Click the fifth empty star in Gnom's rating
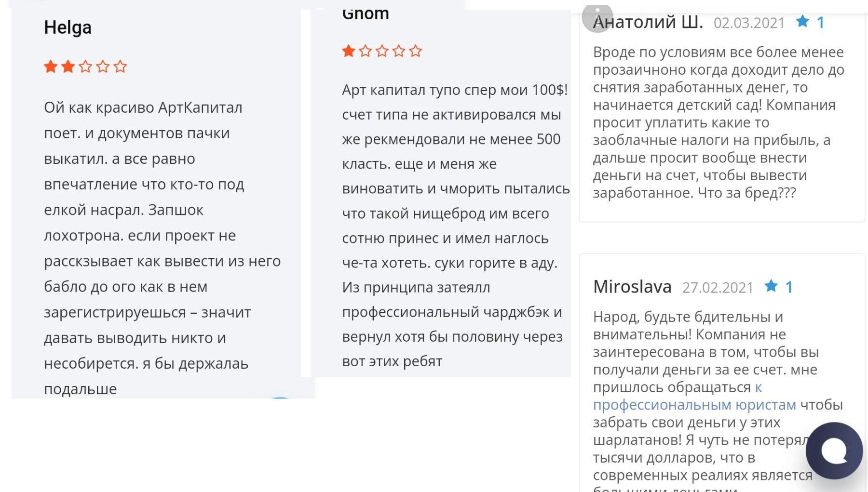 click(417, 50)
